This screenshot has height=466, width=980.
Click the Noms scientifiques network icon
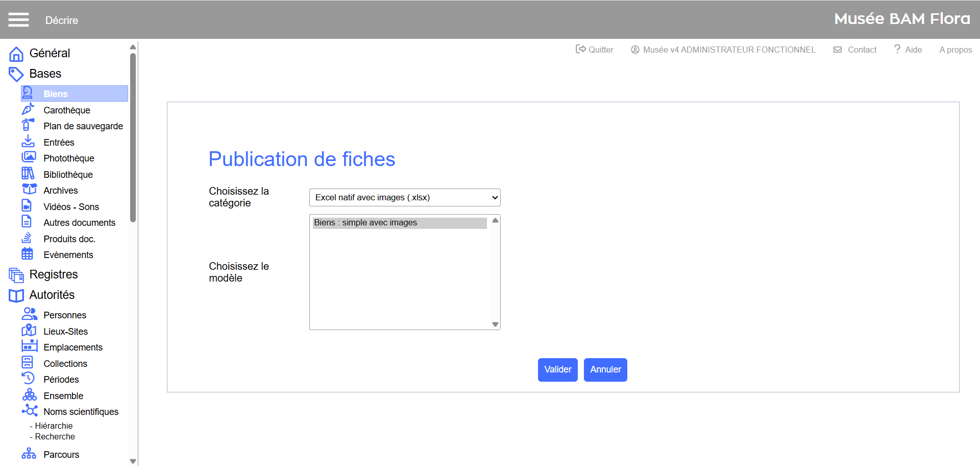click(29, 411)
